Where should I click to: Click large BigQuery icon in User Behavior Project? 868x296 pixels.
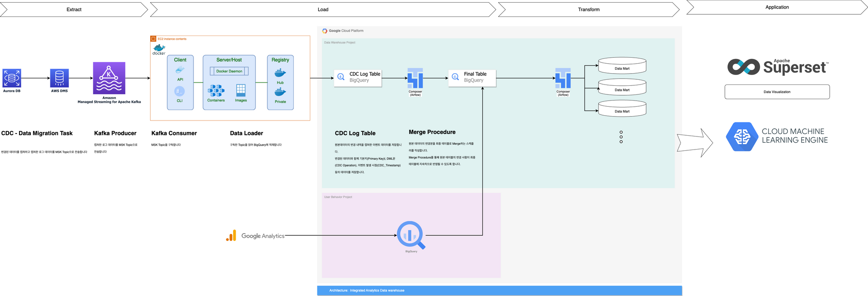click(411, 235)
